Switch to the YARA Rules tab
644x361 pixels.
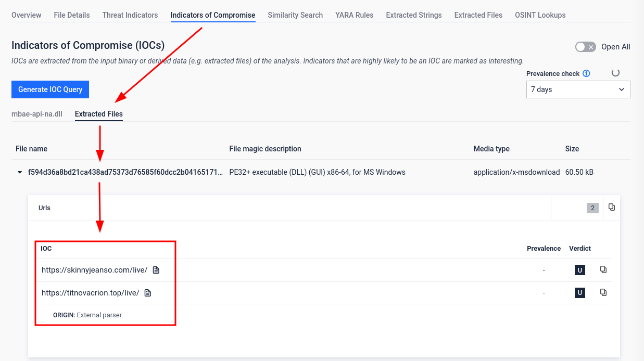tap(354, 15)
